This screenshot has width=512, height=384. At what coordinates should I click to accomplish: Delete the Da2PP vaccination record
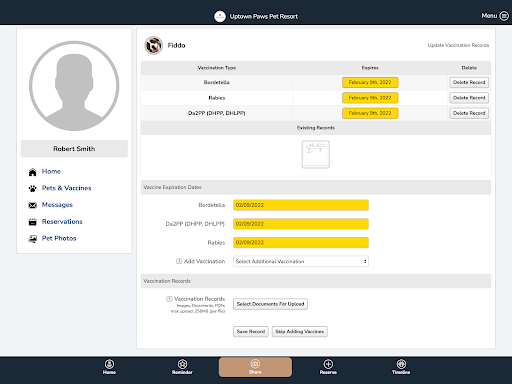click(x=469, y=113)
